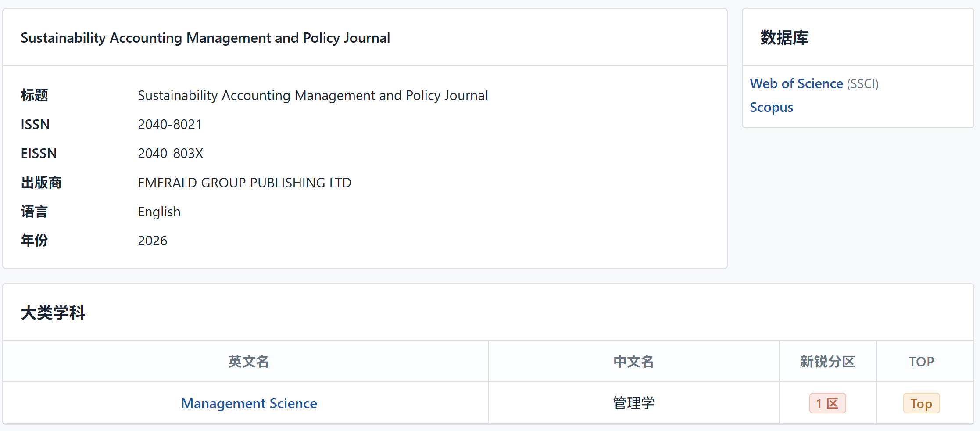Open the Scopus database link
The height and width of the screenshot is (431, 980).
click(771, 108)
